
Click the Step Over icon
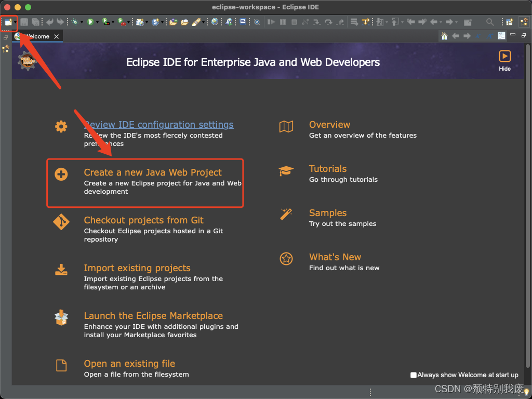[328, 22]
